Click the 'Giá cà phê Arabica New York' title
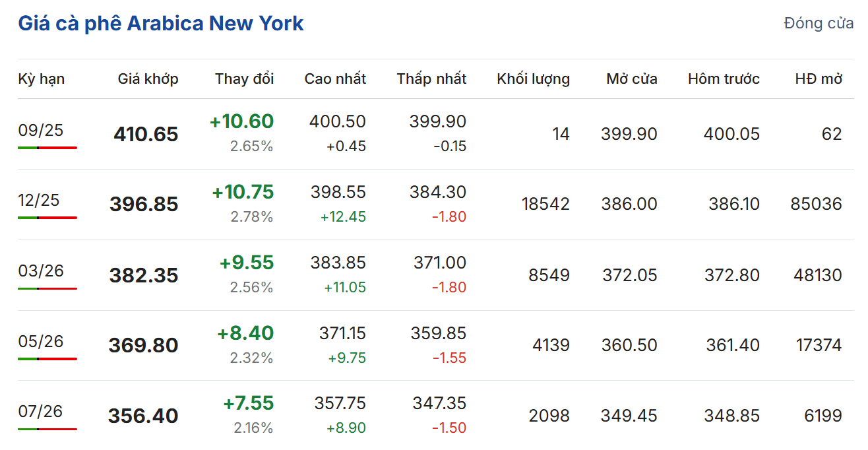Viewport: 868px width, 450px height. click(160, 24)
